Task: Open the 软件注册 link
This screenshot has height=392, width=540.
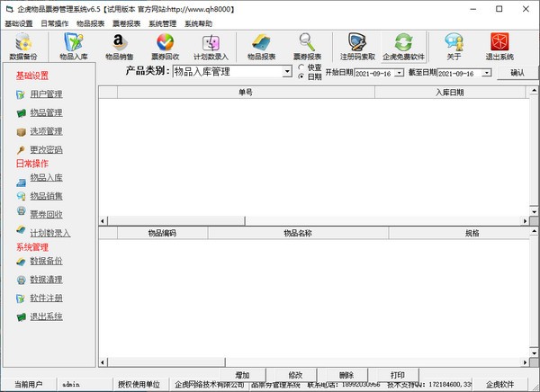Action: click(x=46, y=298)
